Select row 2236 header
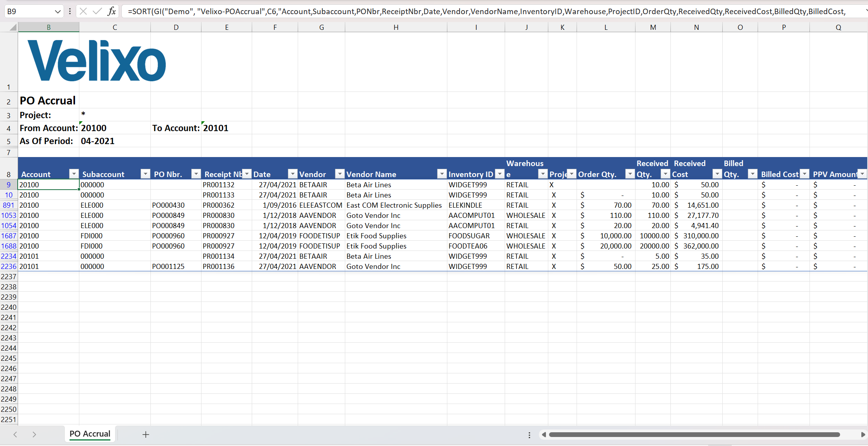Image resolution: width=868 pixels, height=446 pixels. (9, 266)
